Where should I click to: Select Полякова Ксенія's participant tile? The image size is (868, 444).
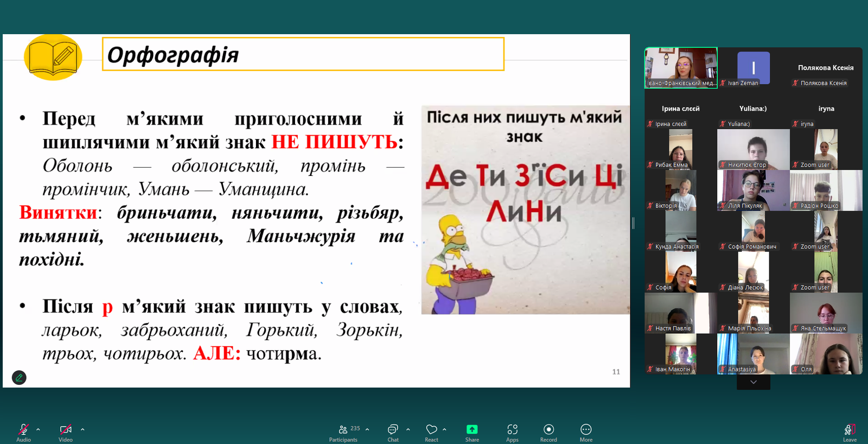point(826,68)
